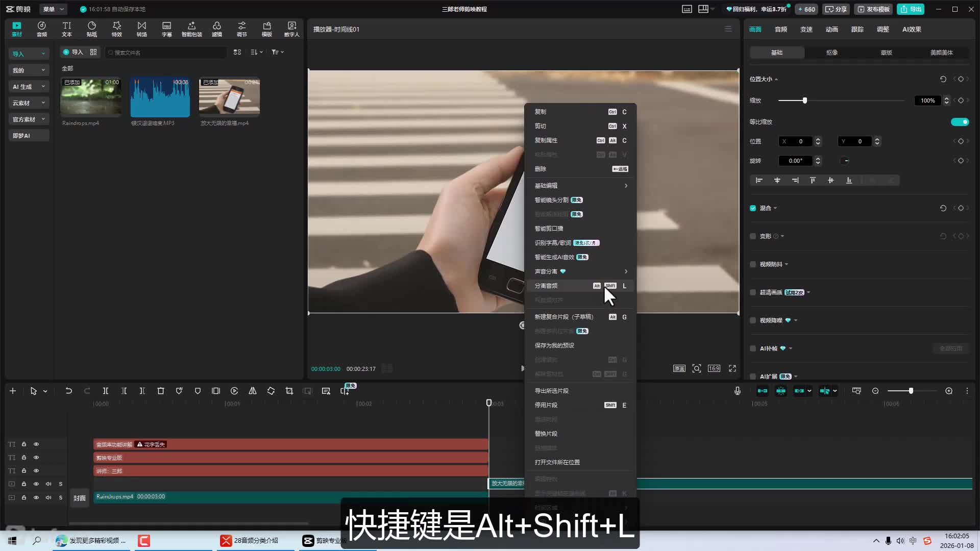Click the mirror flip icon in timeline toolbar
The width and height of the screenshot is (980, 551).
point(253,391)
